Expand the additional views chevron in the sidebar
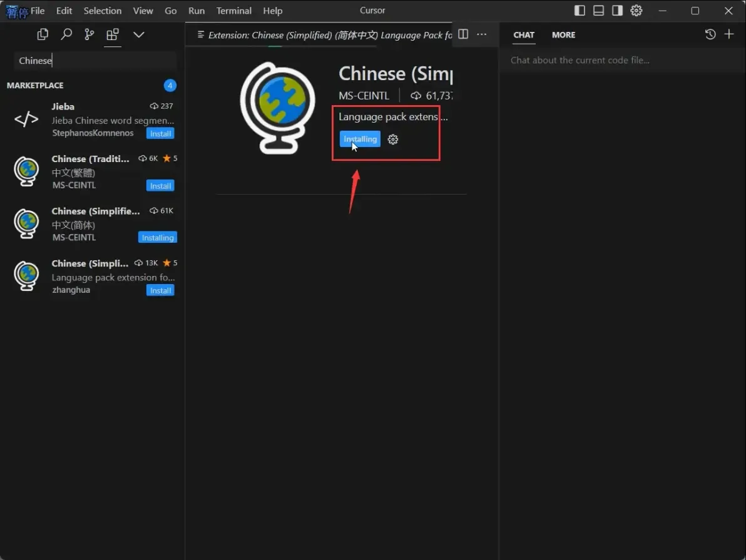The image size is (746, 560). pos(139,34)
